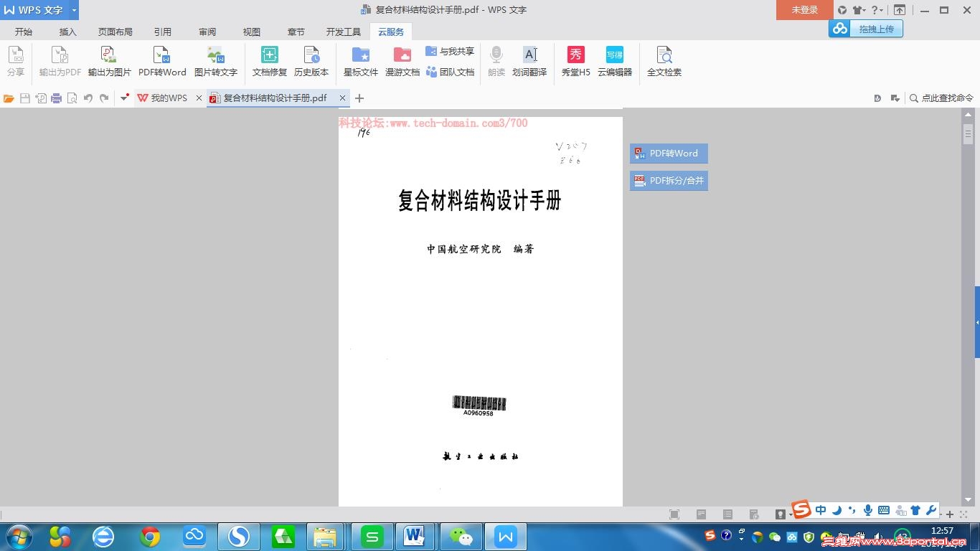This screenshot has height=551, width=980.
Task: Switch to fullscreen view in status bar
Action: (x=674, y=514)
